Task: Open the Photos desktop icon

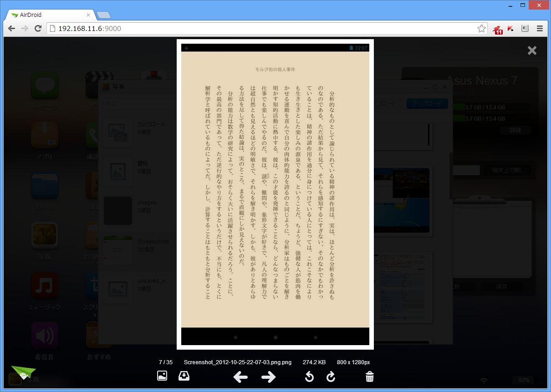Action: (x=44, y=235)
